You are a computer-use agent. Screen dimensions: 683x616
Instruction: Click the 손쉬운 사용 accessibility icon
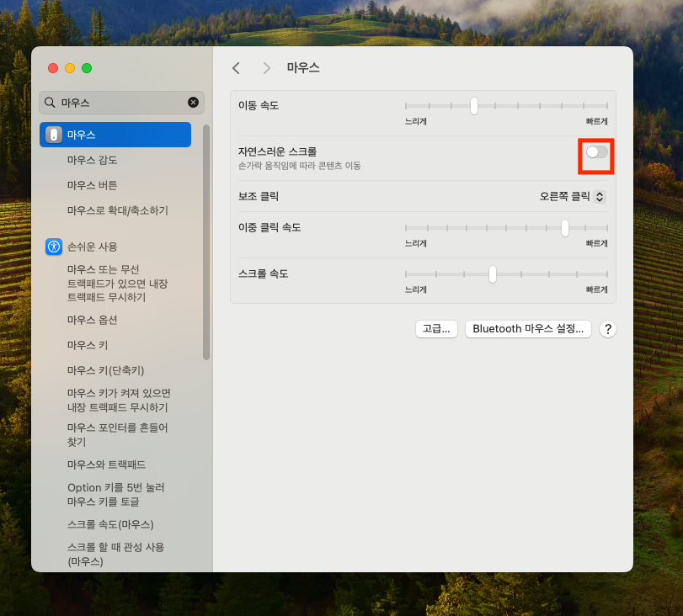click(x=54, y=247)
